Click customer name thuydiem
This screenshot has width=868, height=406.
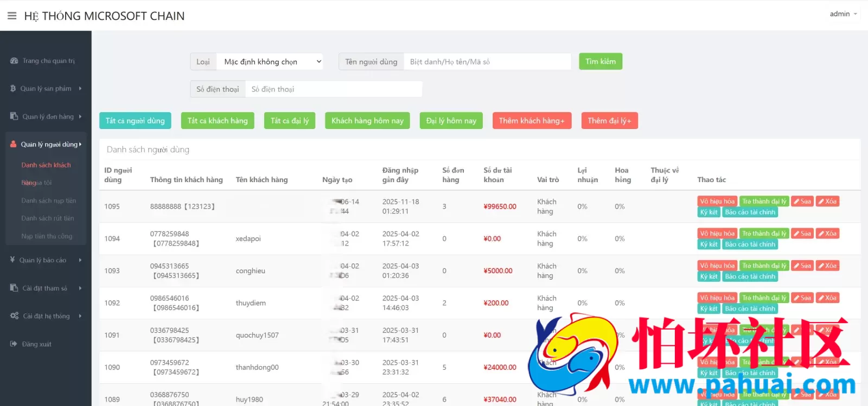click(251, 303)
